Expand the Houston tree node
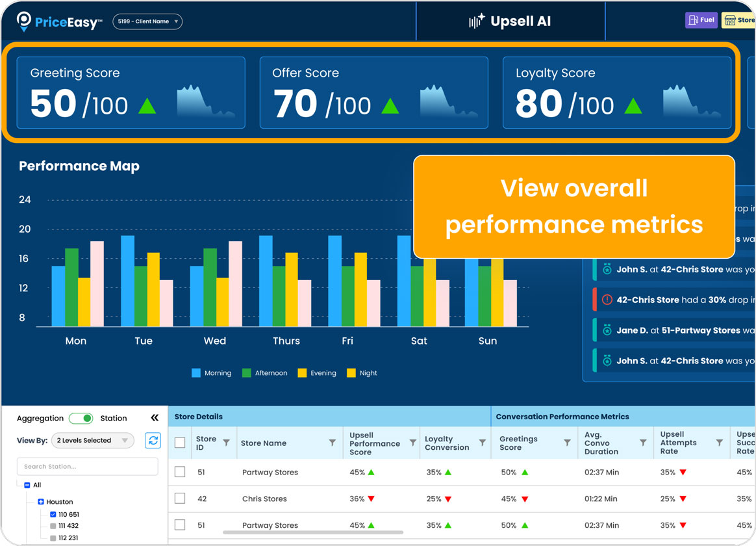The height and width of the screenshot is (546, 756). [x=40, y=502]
